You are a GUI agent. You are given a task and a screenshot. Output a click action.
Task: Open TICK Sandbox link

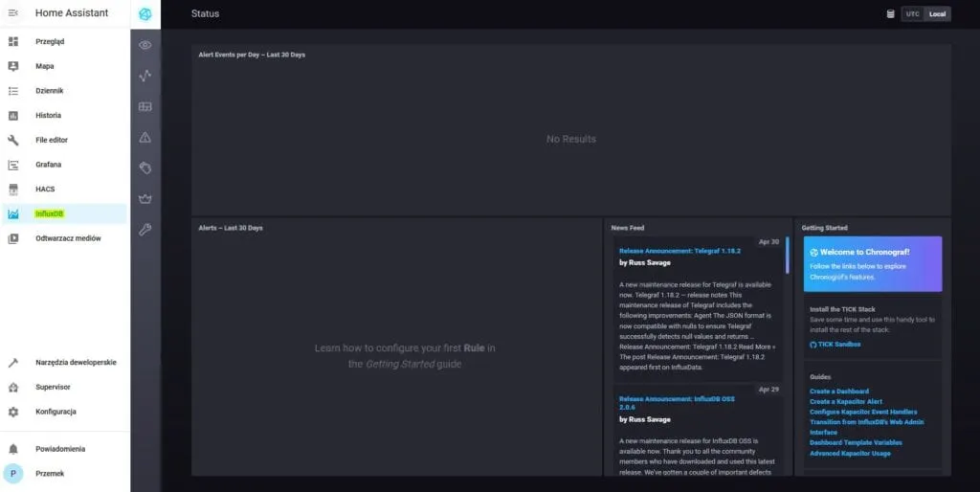point(835,345)
